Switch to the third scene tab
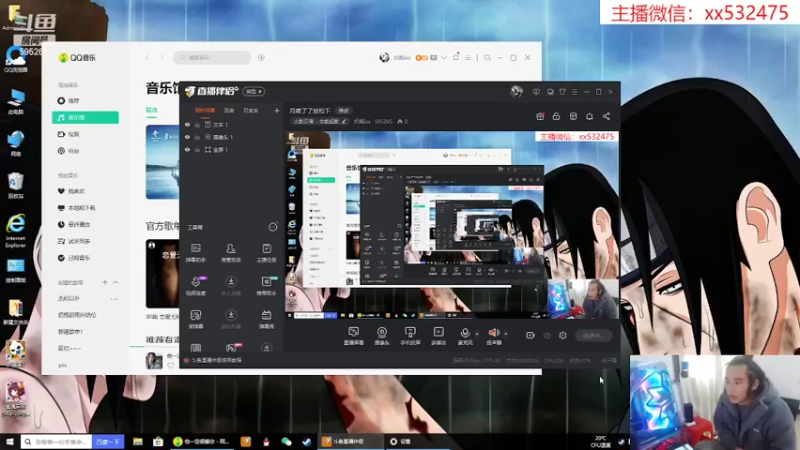800x450 pixels. tap(251, 110)
